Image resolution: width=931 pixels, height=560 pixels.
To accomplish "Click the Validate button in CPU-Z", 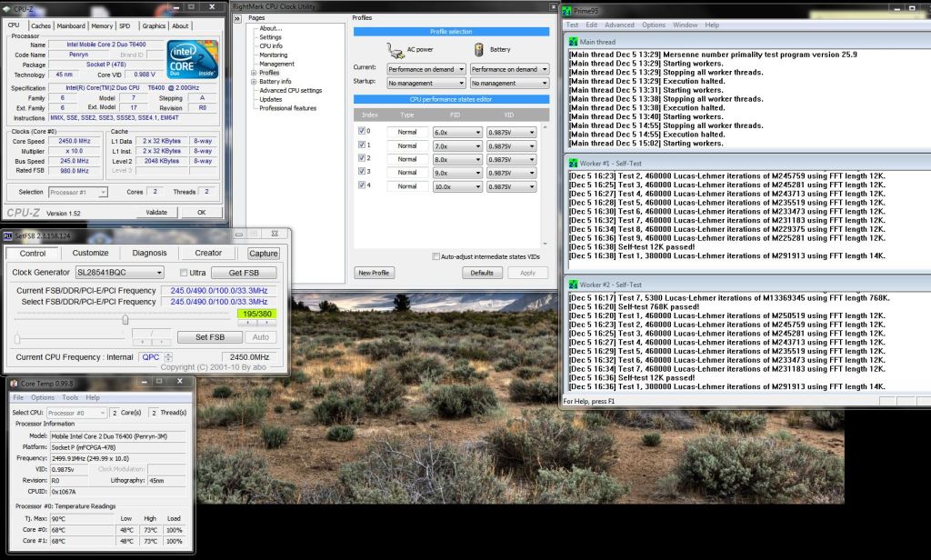I will coord(156,213).
